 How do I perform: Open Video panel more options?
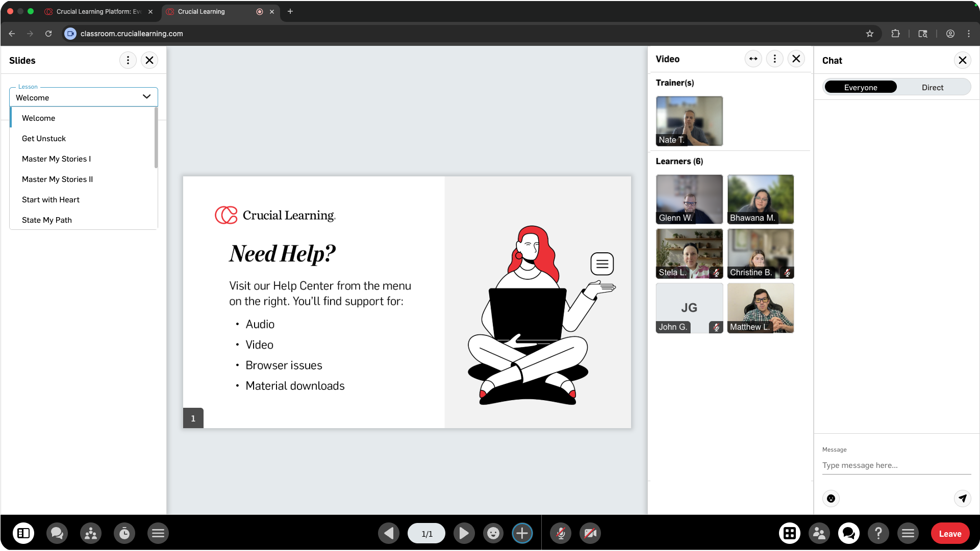click(x=775, y=59)
